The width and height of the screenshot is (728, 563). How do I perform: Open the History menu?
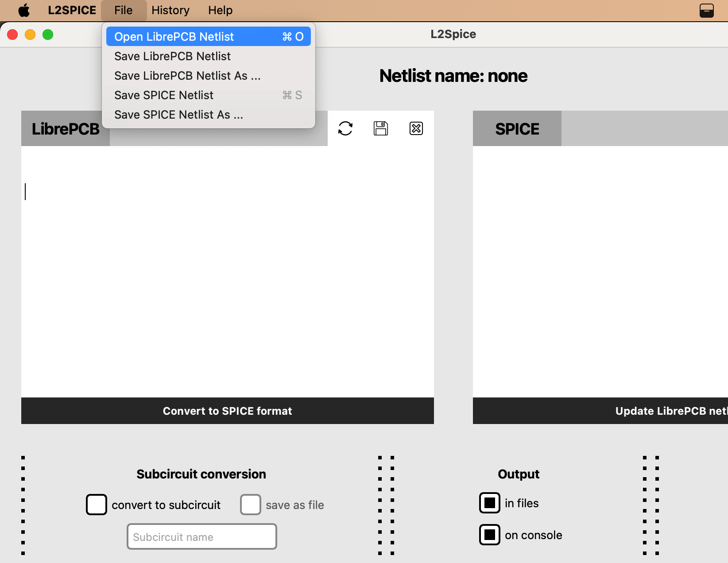point(170,10)
